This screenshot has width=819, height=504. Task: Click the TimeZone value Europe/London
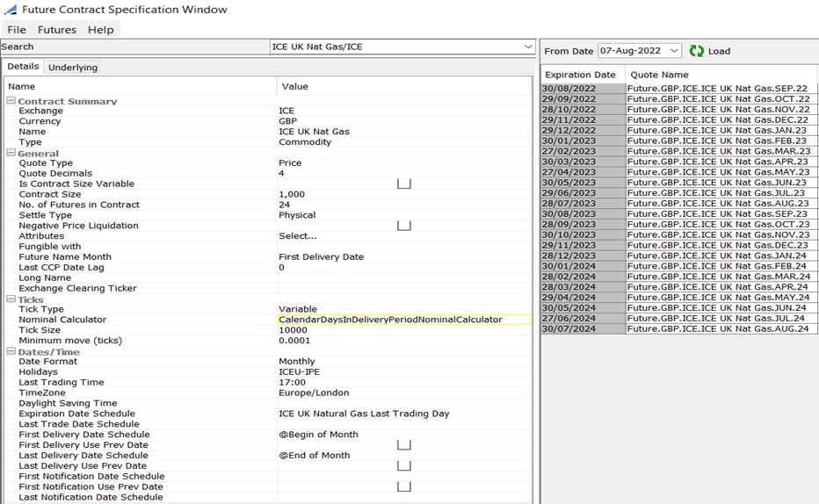coord(314,392)
